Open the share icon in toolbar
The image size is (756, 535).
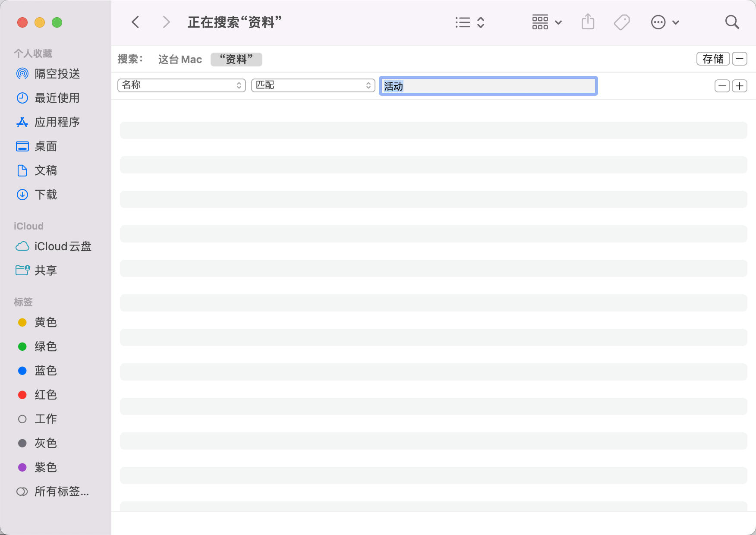[588, 22]
